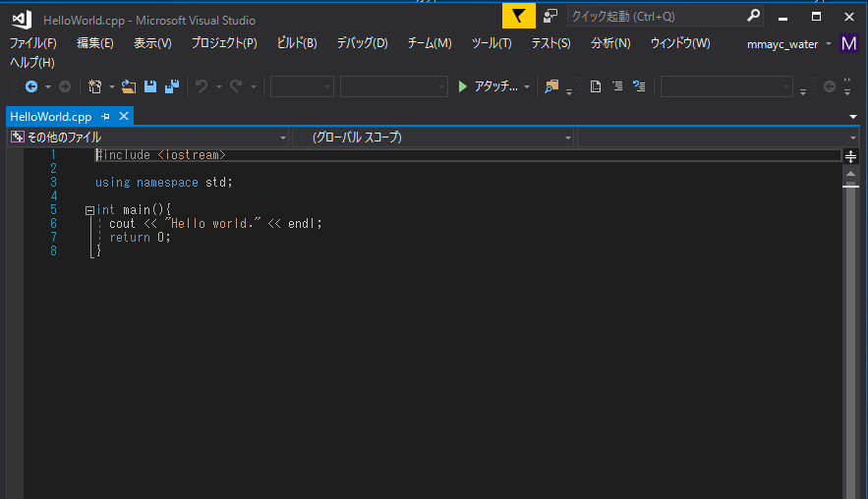Open the デバッグ(D) menu
Image resolution: width=868 pixels, height=499 pixels.
pos(362,43)
